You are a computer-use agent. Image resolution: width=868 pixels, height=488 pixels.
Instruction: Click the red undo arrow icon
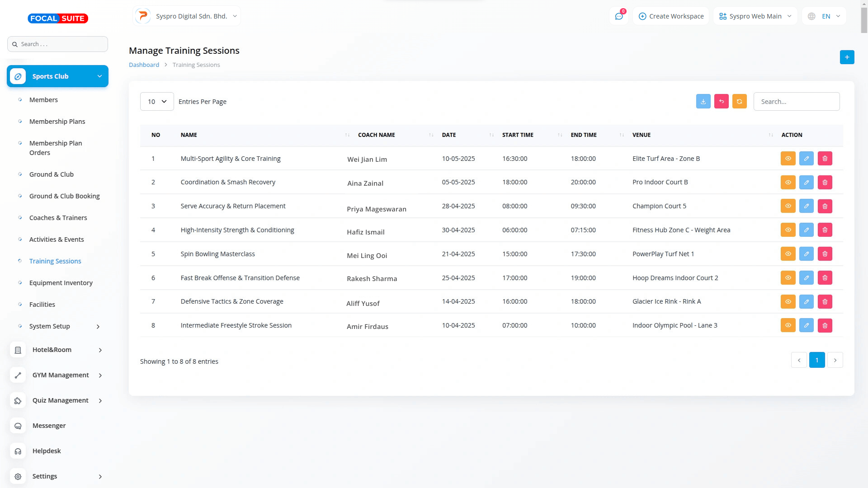[x=721, y=102]
